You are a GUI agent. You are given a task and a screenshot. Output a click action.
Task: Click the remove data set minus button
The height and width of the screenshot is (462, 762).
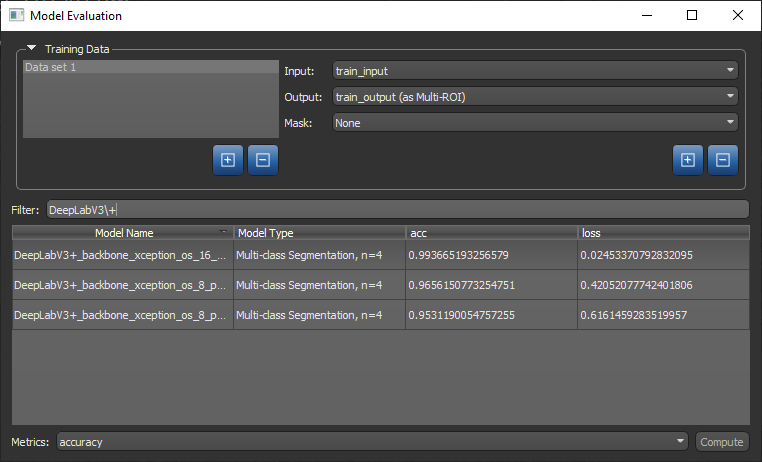coord(263,160)
